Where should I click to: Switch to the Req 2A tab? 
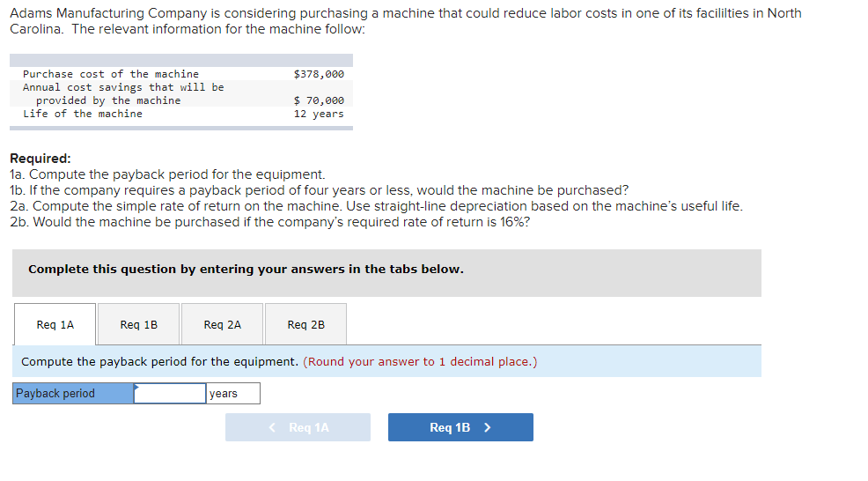point(222,324)
